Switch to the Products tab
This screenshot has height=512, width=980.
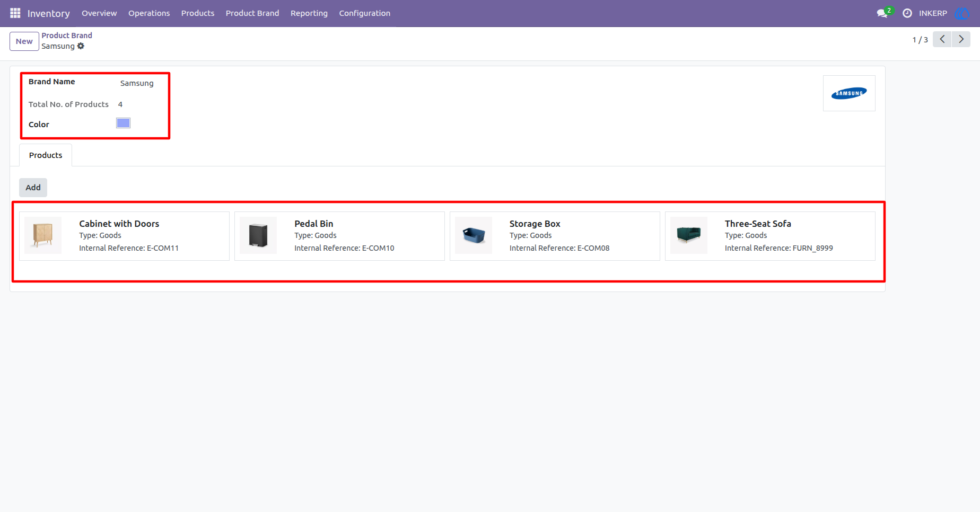[46, 155]
